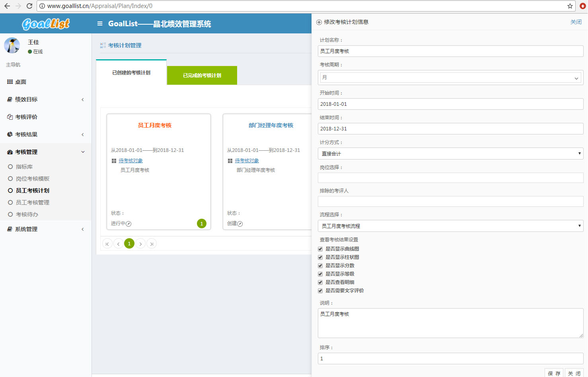
Task: Click grid icon beside 部门经理年度考核 待考核对象
Action: [230, 161]
